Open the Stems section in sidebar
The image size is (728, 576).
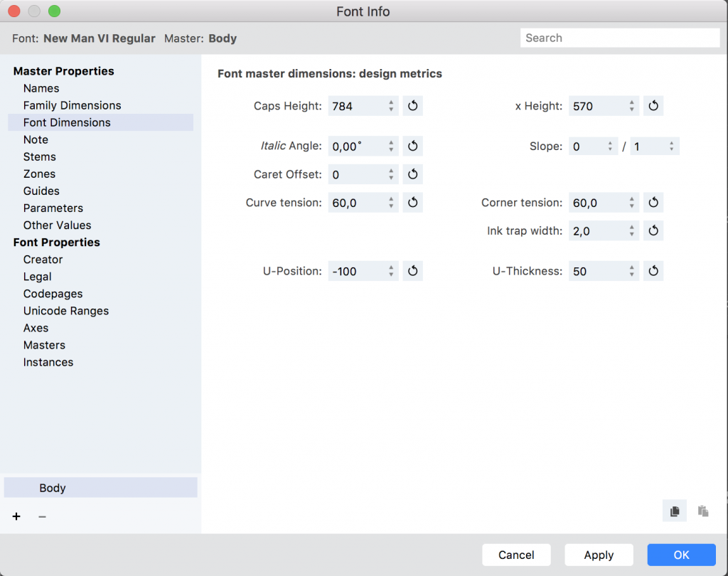point(39,156)
